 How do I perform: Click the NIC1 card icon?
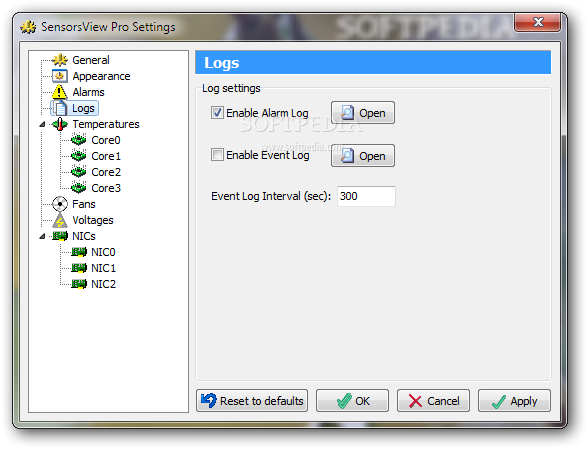click(79, 268)
